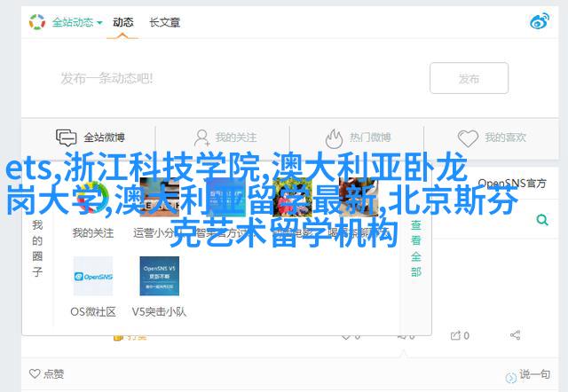Click 查看全部 vertical link
The height and width of the screenshot is (392, 568).
point(416,248)
